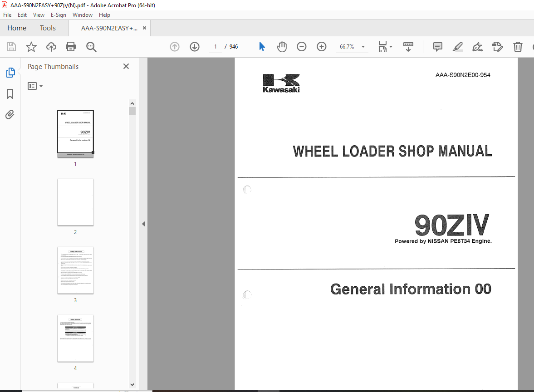Click the 'Page Thumbnails' panel title
Viewport: 534px width, 392px height.
[53, 67]
